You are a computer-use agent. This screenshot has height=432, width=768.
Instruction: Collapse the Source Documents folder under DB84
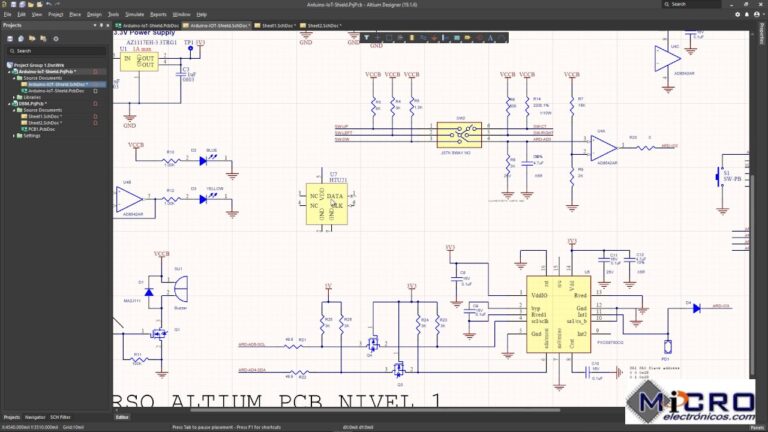click(14, 110)
